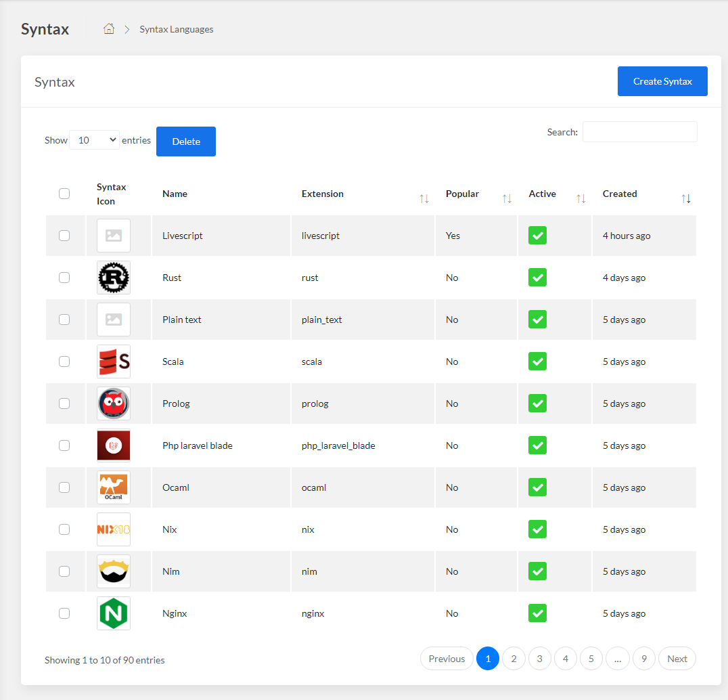Viewport: 728px width, 700px height.
Task: Jump to last page 9
Action: (644, 659)
